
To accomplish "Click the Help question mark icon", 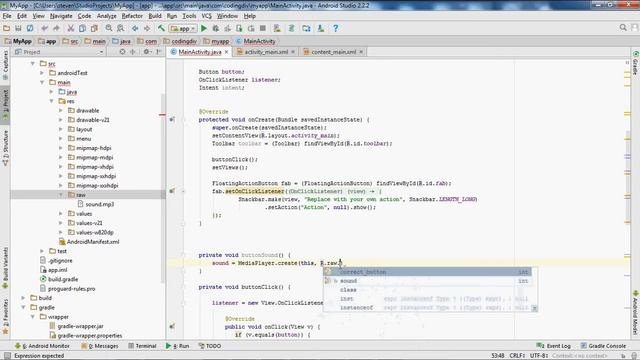I will coord(336,28).
